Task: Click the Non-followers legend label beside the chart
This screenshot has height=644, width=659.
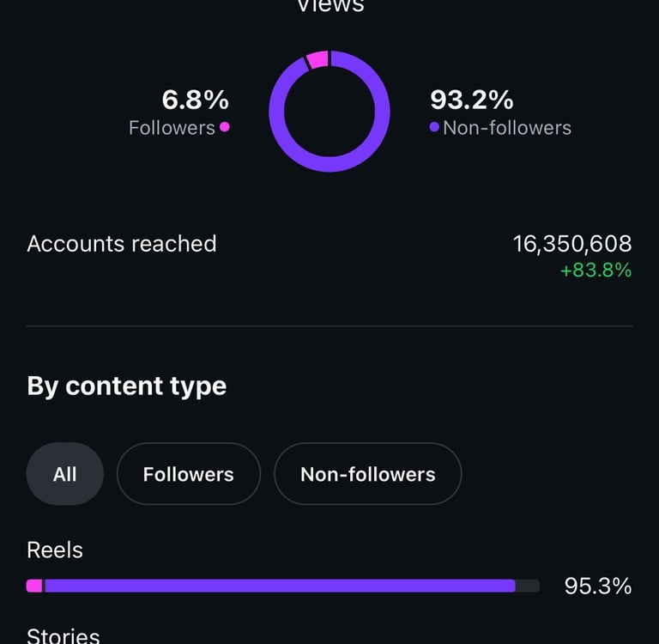Action: pos(506,128)
